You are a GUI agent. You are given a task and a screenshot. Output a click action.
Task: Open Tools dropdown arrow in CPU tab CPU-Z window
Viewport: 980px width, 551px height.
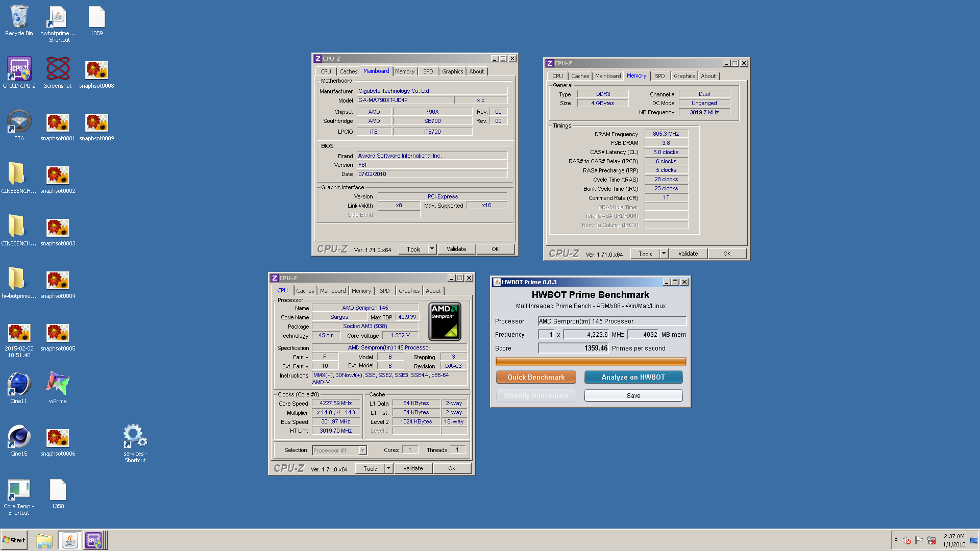[388, 468]
